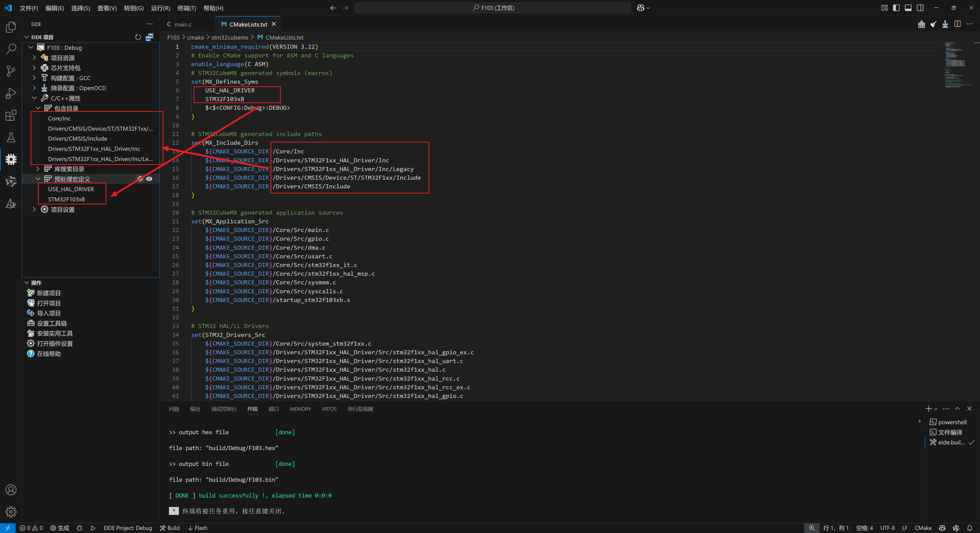Collapse the F103 : Debug project node

tap(31, 47)
